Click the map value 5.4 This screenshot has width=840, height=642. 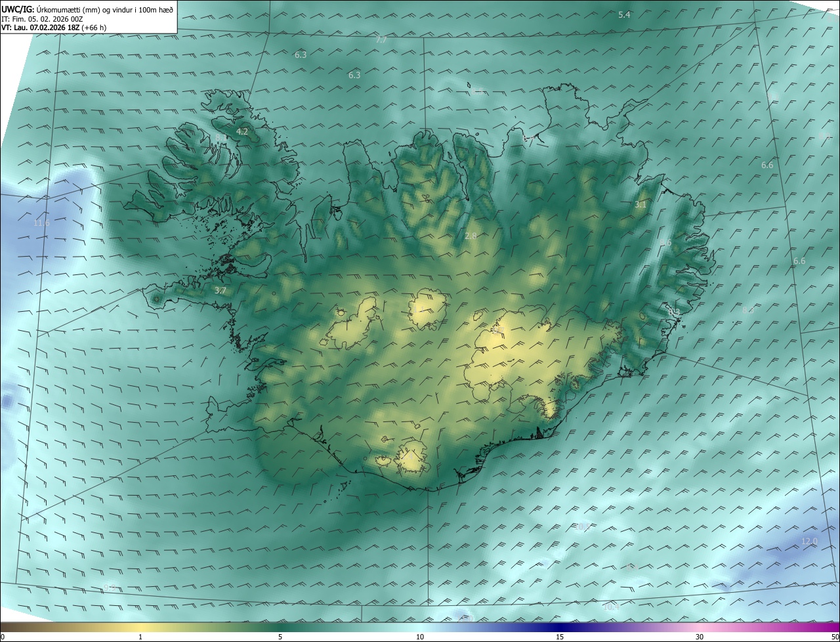(624, 14)
